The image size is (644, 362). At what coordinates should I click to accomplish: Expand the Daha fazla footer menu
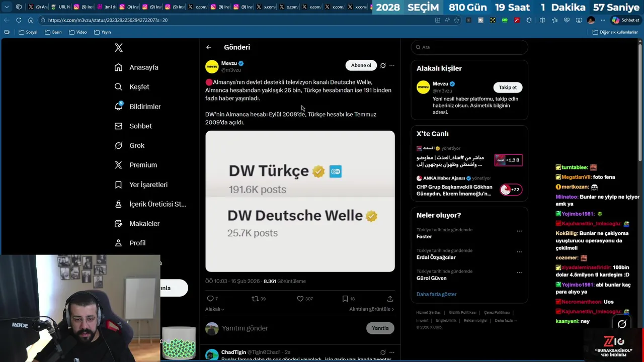(506, 320)
